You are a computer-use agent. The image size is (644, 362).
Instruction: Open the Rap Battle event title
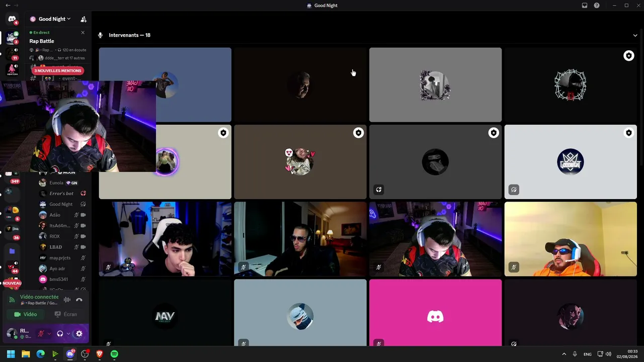click(42, 41)
